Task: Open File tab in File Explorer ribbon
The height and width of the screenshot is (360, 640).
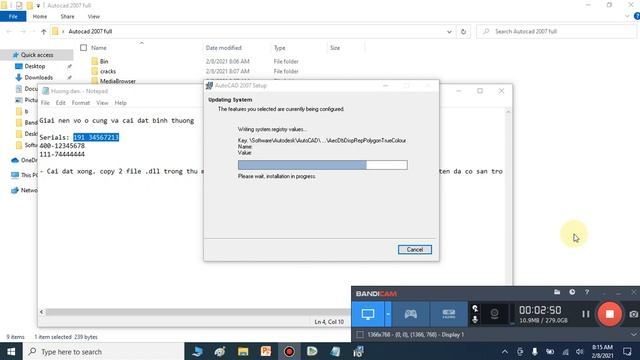Action: (13, 16)
